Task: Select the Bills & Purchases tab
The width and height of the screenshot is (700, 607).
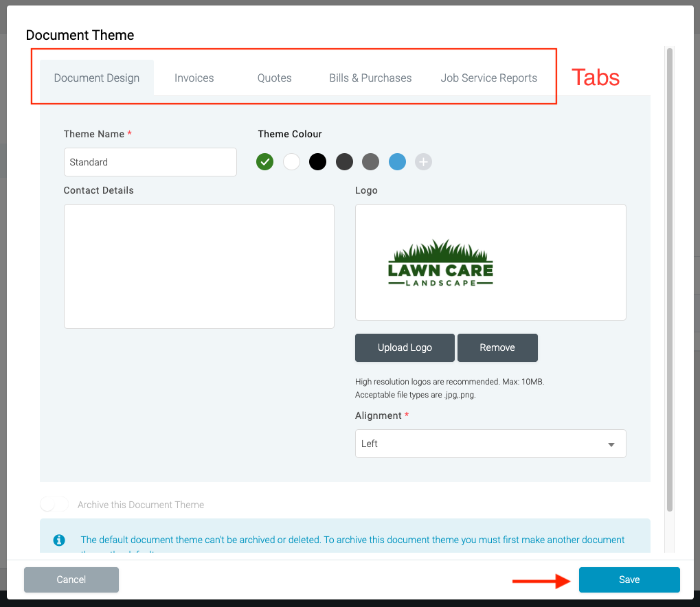Action: [370, 78]
